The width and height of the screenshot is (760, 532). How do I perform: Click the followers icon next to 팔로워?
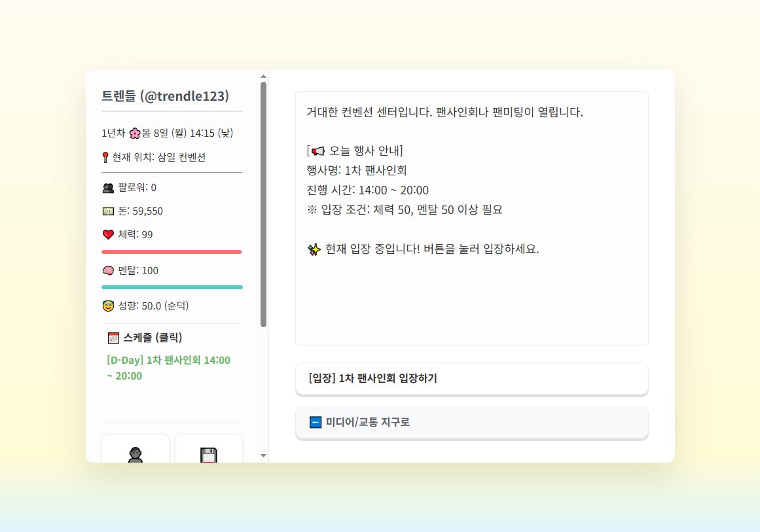coord(108,188)
